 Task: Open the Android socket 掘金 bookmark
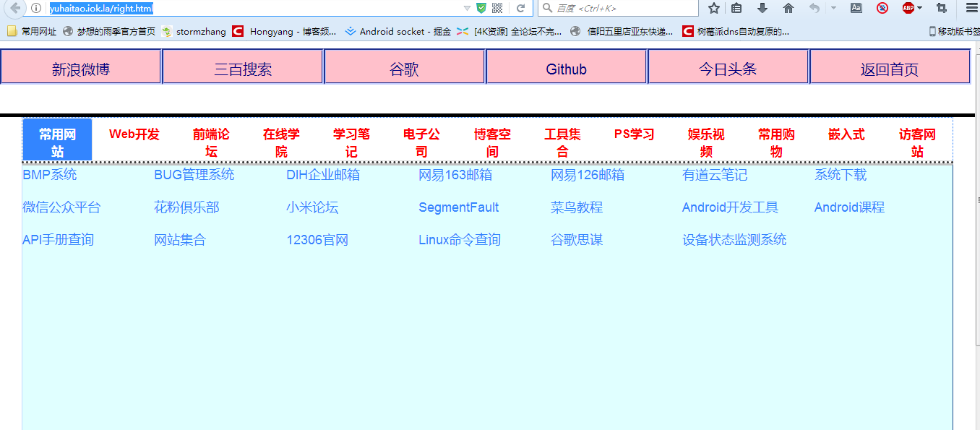point(398,31)
